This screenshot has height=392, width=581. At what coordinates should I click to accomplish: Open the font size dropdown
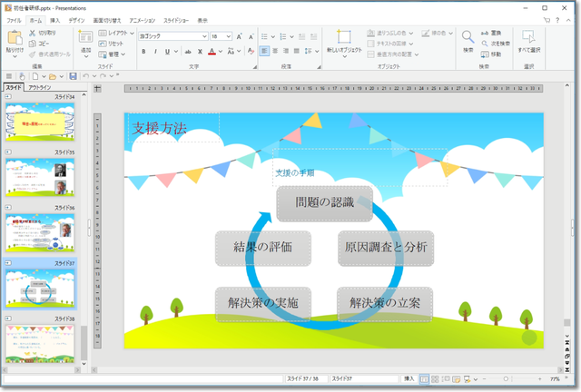[x=227, y=36]
